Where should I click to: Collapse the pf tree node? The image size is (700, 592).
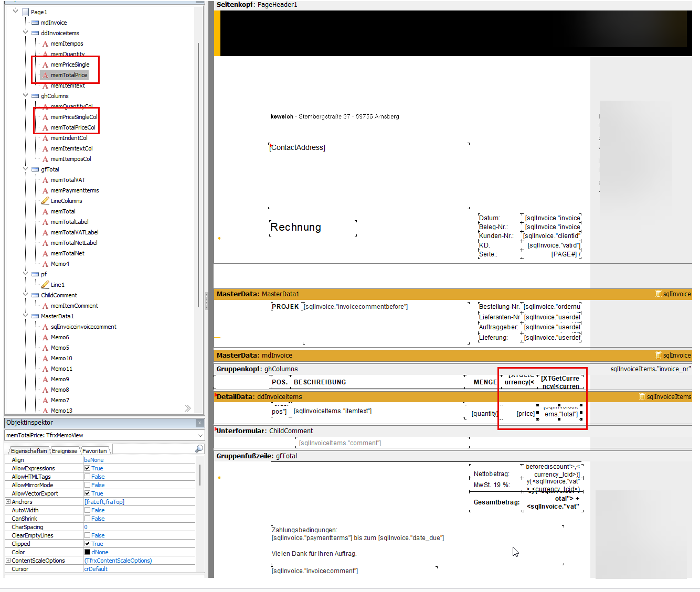click(x=25, y=274)
